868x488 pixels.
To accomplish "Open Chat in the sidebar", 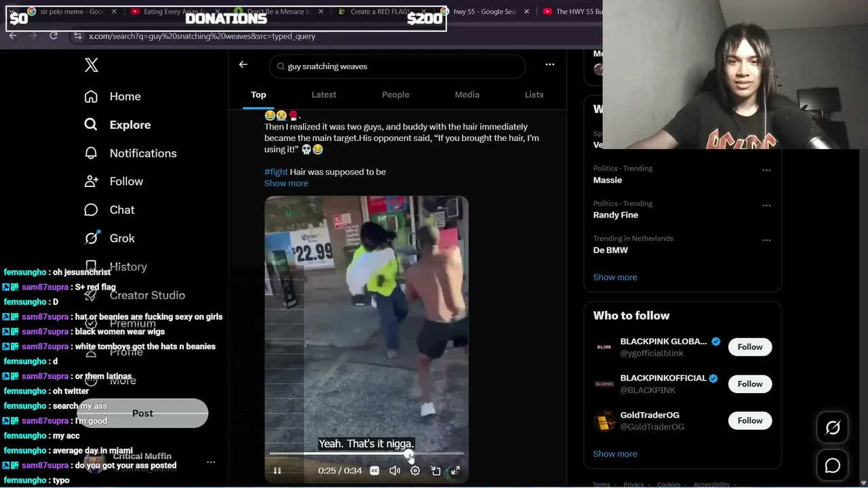I will pyautogui.click(x=109, y=210).
